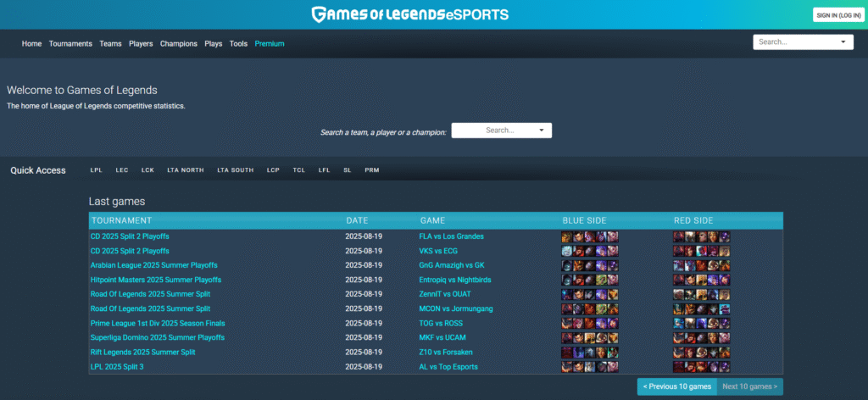Click the DATE column header
This screenshot has height=400, width=868.
click(357, 220)
